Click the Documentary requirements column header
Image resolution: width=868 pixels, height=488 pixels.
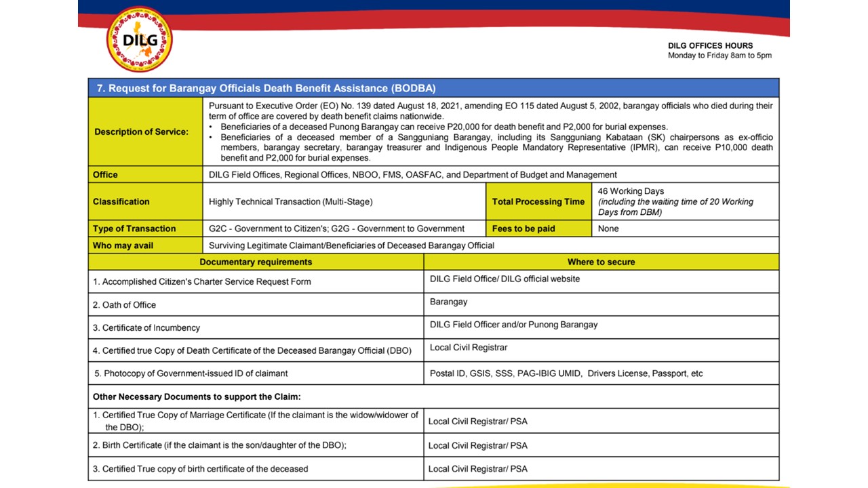click(256, 262)
